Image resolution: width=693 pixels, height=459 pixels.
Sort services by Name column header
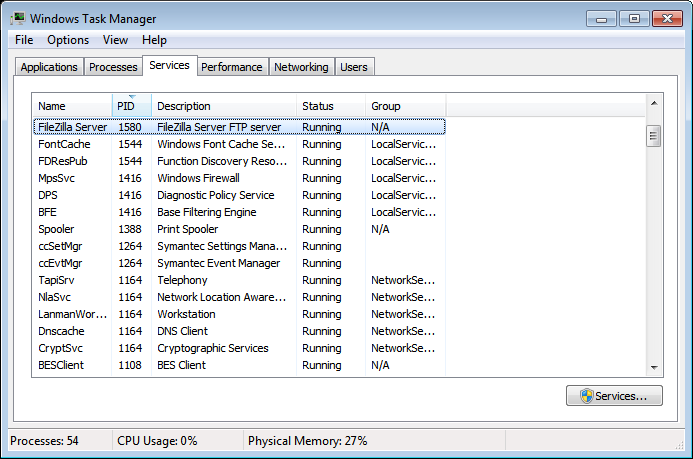pyautogui.click(x=72, y=106)
